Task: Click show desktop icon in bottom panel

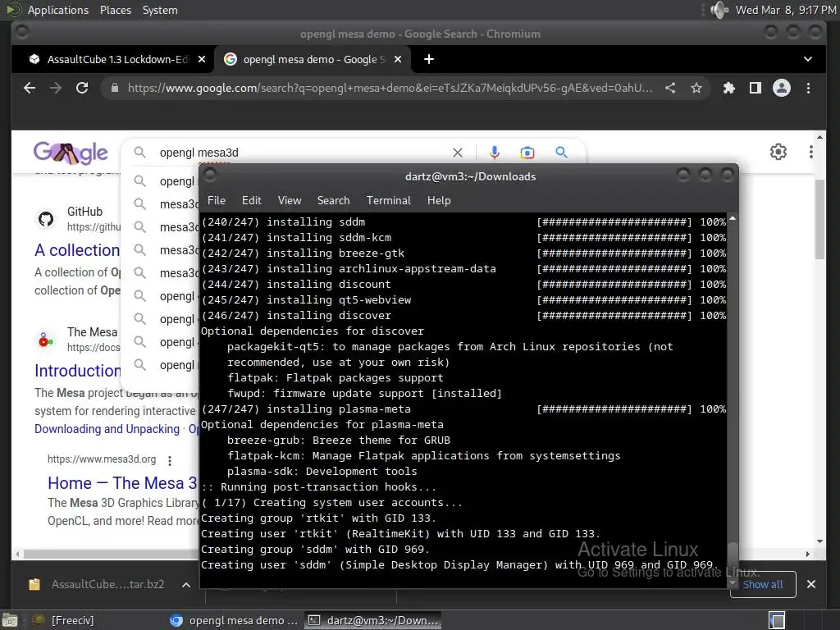Action: pyautogui.click(x=10, y=620)
